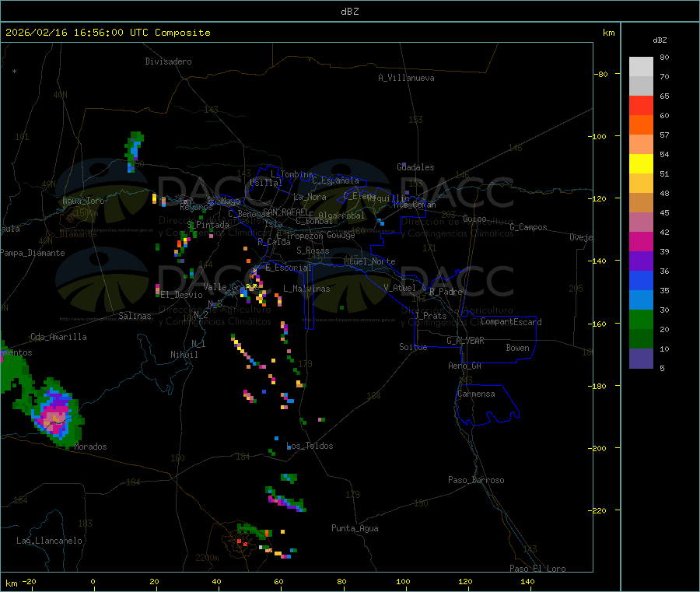Click the Agua_Toro location label
This screenshot has height=592, width=700.
[83, 201]
